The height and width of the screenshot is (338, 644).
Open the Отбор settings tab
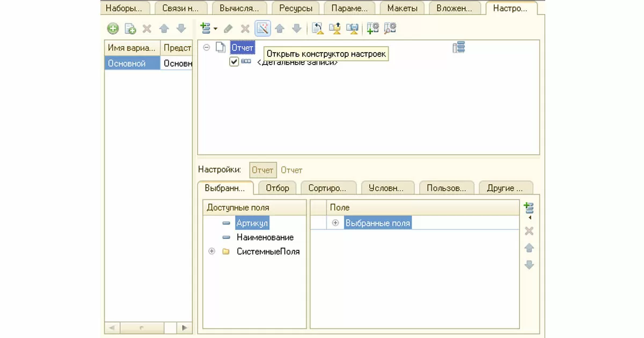277,188
